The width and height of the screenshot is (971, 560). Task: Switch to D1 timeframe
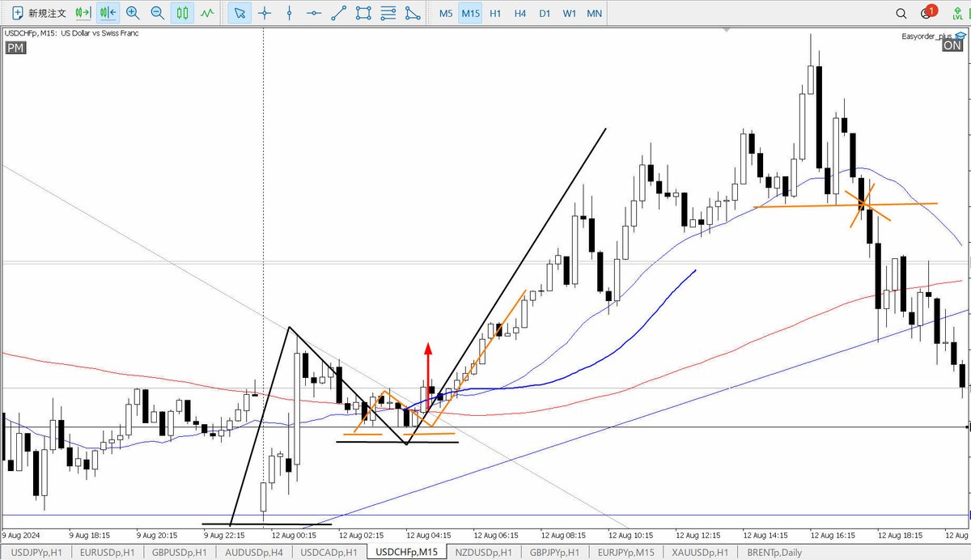coord(545,14)
